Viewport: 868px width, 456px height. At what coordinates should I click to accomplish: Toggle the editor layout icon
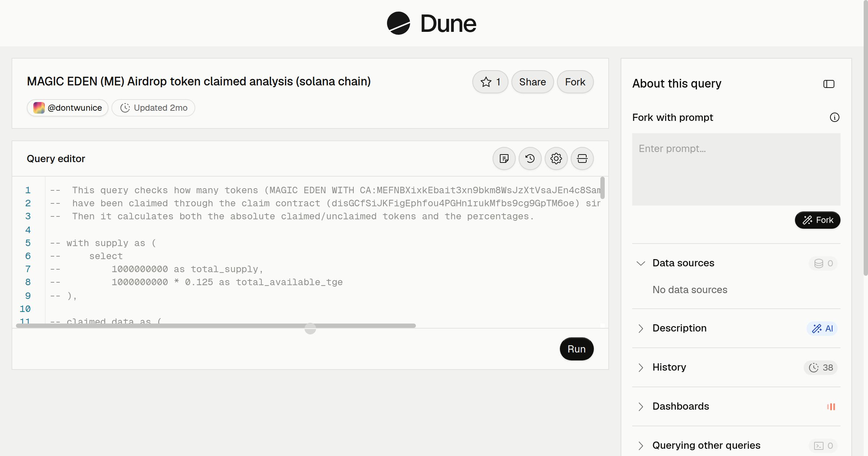(582, 159)
